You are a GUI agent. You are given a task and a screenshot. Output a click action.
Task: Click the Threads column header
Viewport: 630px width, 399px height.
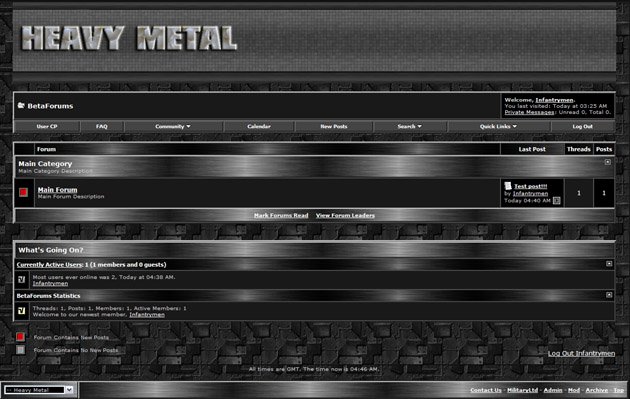tap(579, 149)
